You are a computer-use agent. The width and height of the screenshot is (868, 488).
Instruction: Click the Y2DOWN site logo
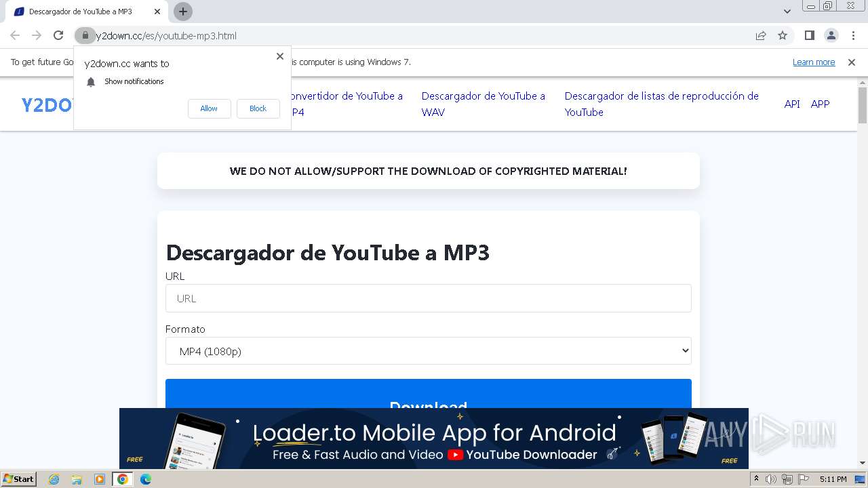point(47,105)
